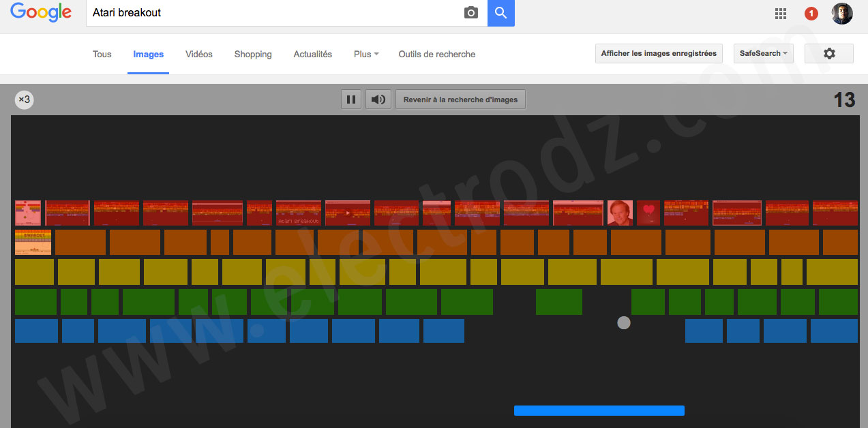Click Revenir à la recherche d'images
The width and height of the screenshot is (868, 428).
click(461, 100)
